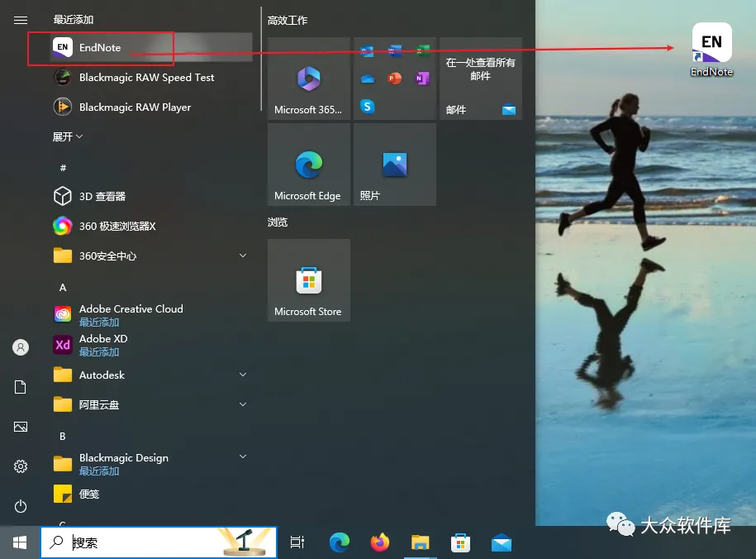Open the 邮件 mail tile
Image resolution: width=756 pixels, height=559 pixels.
[481, 79]
